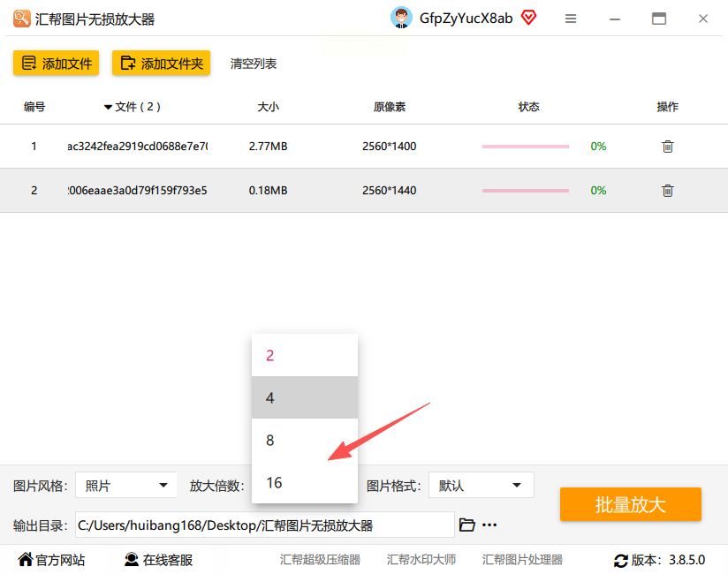Delete the first file with its trash icon

(x=667, y=147)
